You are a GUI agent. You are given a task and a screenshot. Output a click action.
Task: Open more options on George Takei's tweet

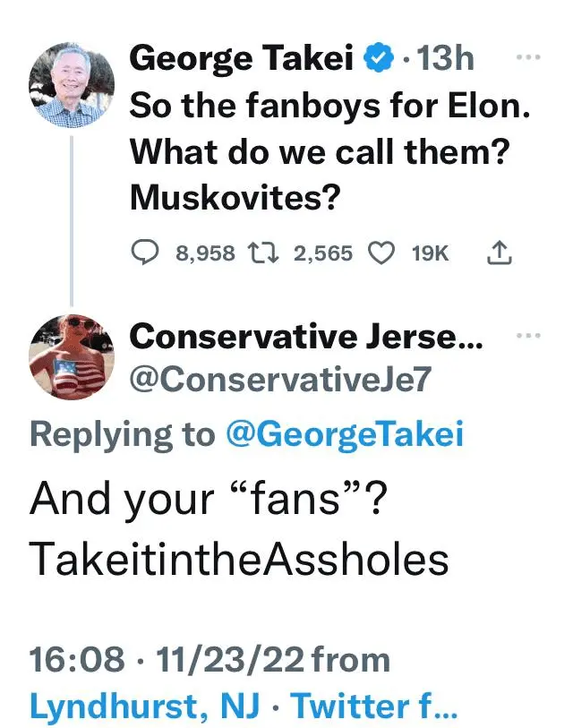click(x=530, y=55)
